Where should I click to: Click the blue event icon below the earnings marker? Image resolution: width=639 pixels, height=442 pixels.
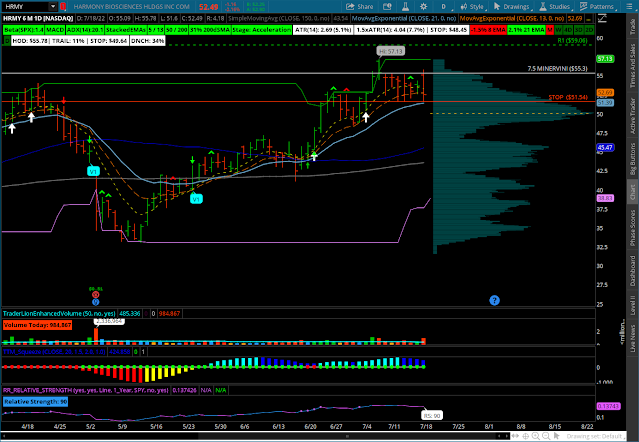click(95, 302)
